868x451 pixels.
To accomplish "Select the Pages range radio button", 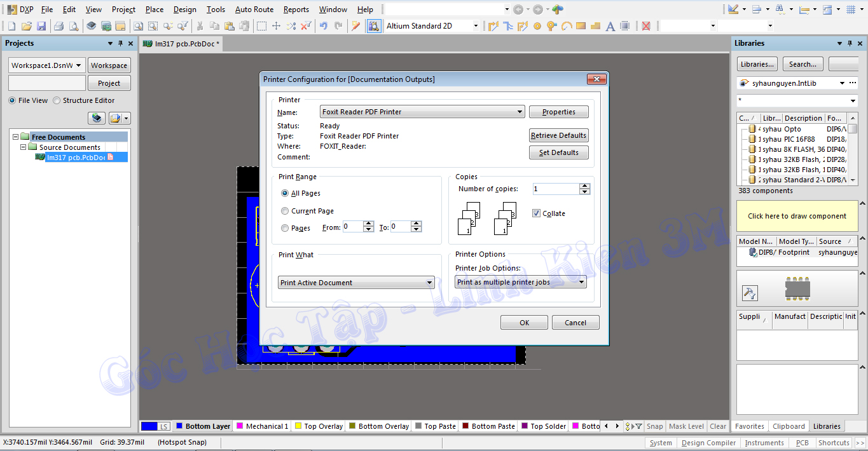I will pos(285,228).
